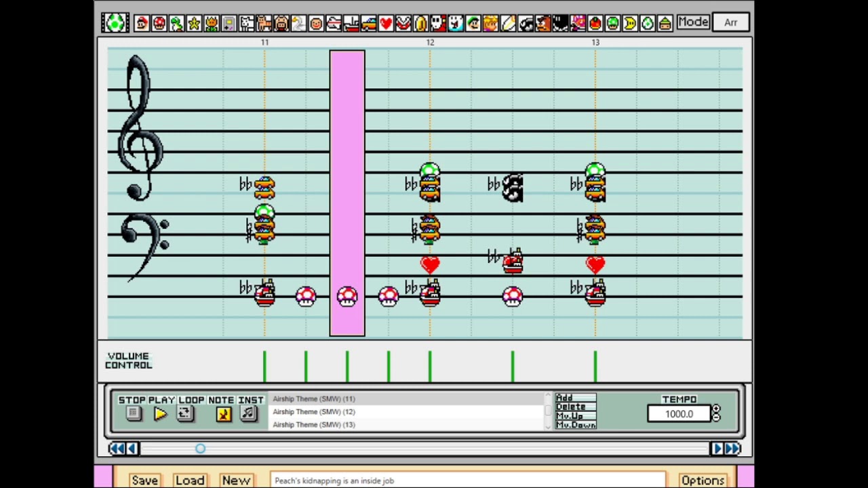Image resolution: width=868 pixels, height=488 pixels.
Task: Select the Princess Peach instrument icon
Action: click(491, 24)
